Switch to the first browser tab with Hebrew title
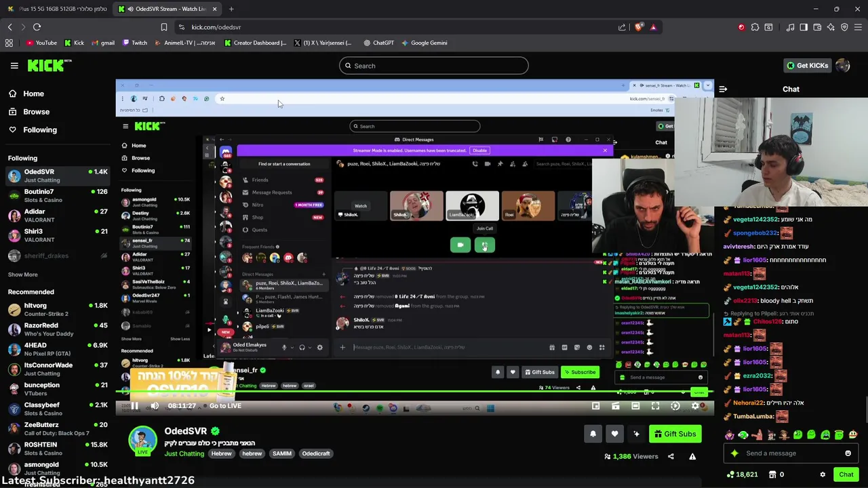The image size is (868, 488). pyautogui.click(x=56, y=9)
